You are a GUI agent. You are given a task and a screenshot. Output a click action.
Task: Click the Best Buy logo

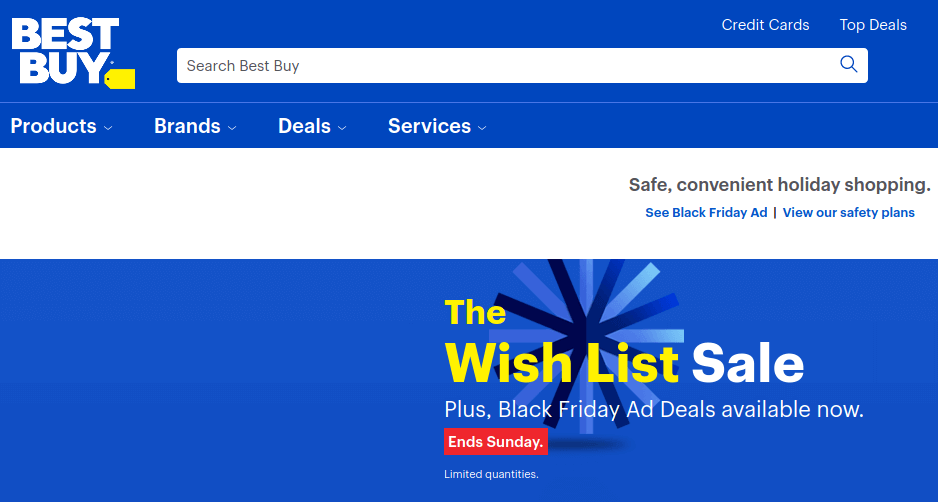click(x=73, y=53)
